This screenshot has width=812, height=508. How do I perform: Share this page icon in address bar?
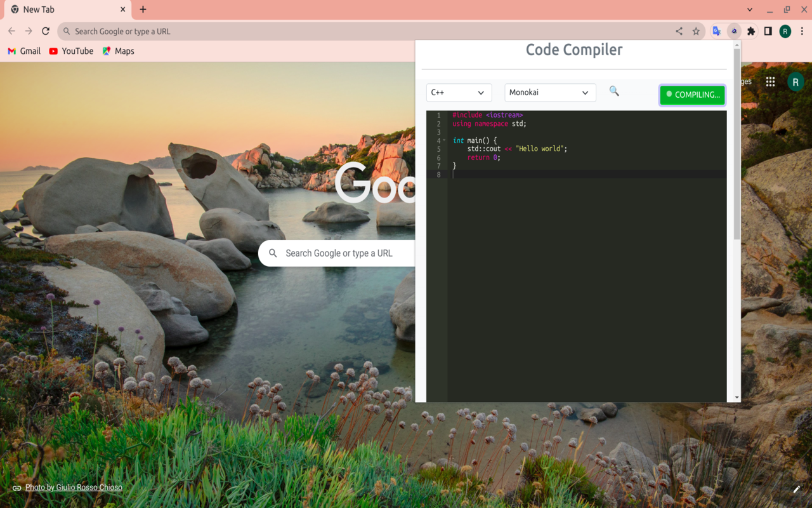[679, 31]
